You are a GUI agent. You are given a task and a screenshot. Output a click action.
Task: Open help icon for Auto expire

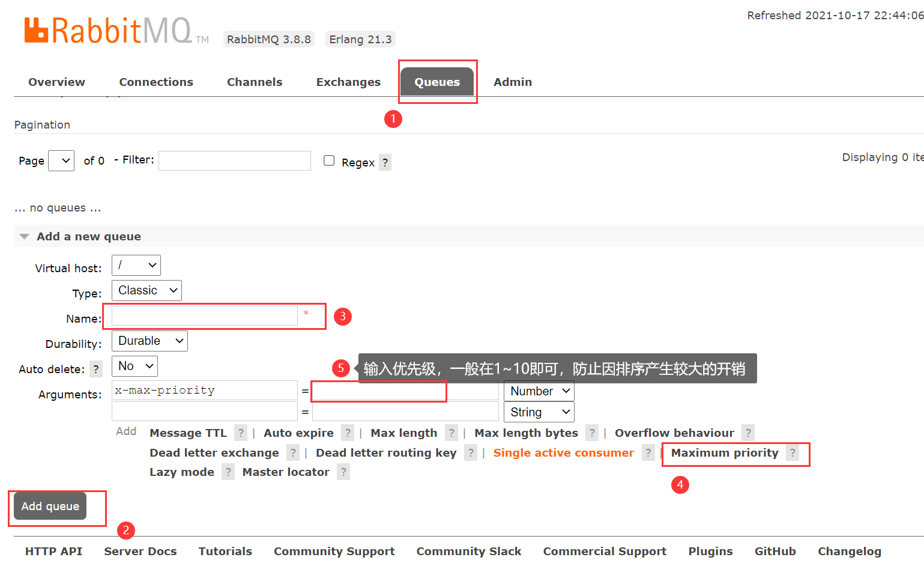[348, 433]
